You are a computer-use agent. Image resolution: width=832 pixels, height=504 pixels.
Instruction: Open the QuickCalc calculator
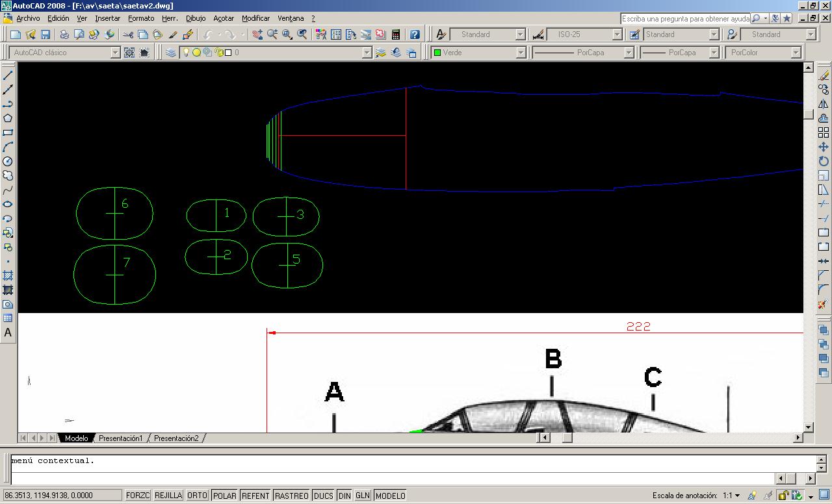pos(395,34)
